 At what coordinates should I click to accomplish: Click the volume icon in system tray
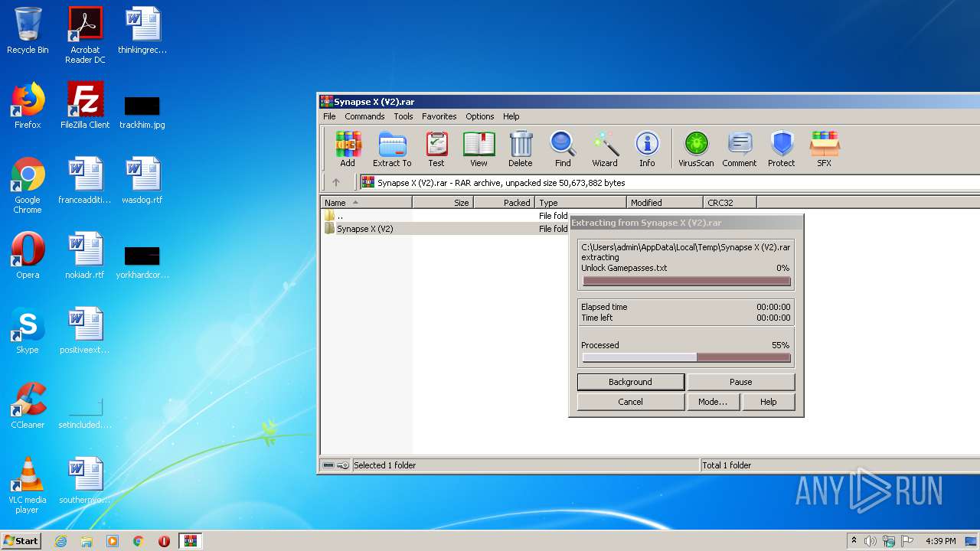point(871,541)
